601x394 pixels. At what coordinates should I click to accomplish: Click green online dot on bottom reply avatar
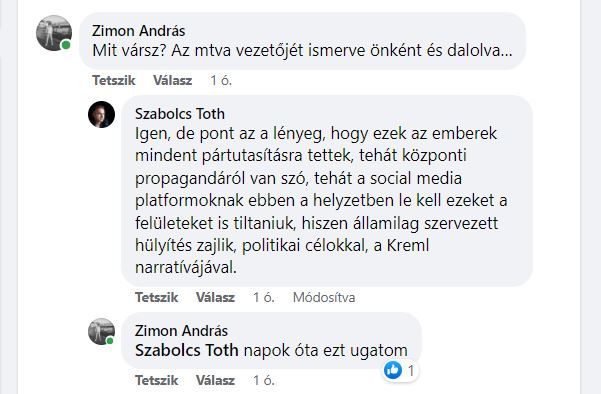click(x=110, y=341)
